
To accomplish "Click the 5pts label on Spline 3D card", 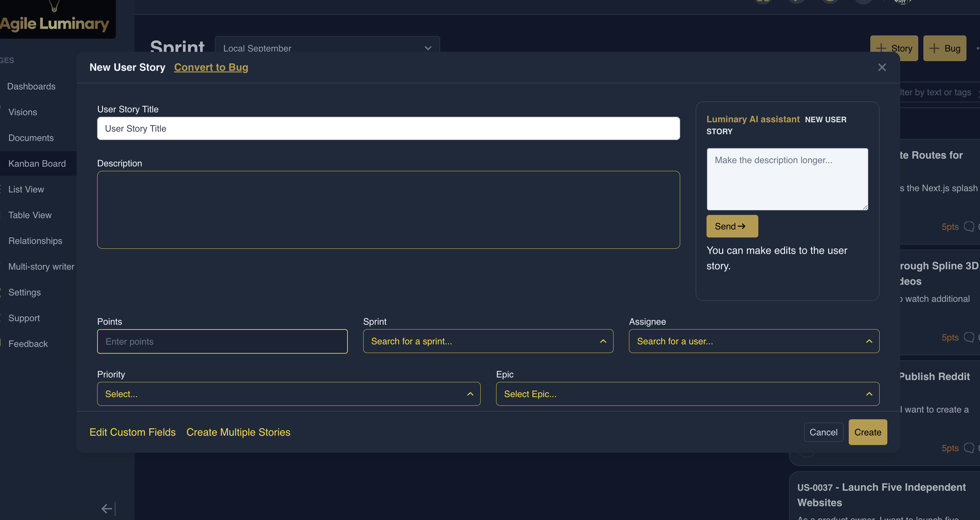I will 950,338.
